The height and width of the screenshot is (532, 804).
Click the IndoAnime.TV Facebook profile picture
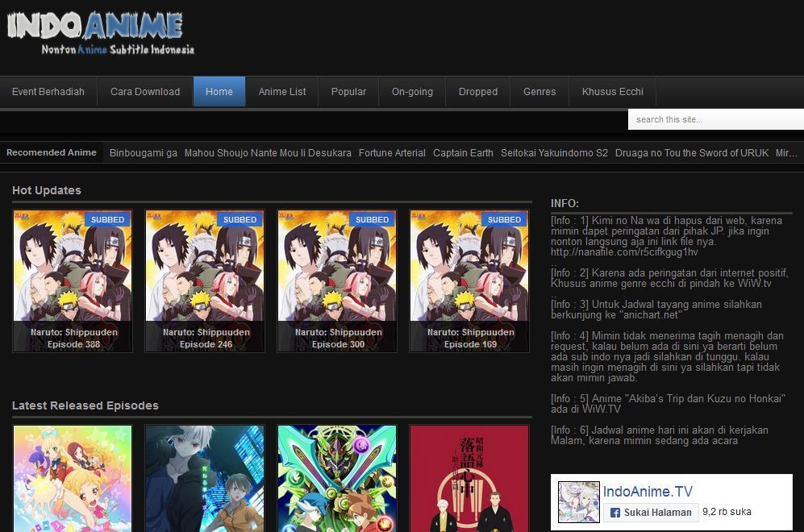[x=579, y=501]
